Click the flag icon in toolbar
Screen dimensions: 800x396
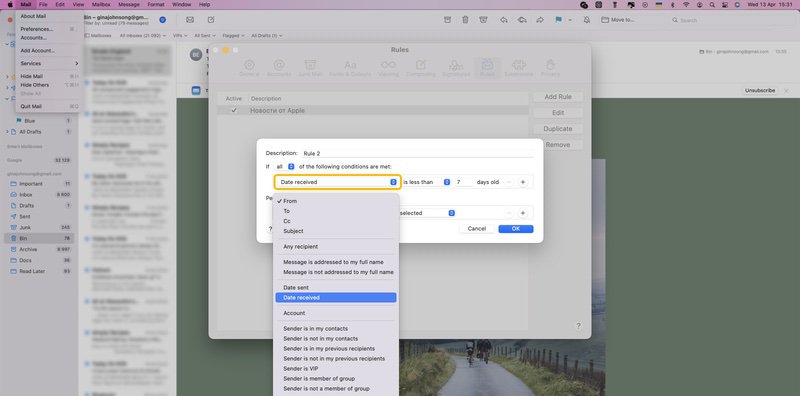[559, 20]
